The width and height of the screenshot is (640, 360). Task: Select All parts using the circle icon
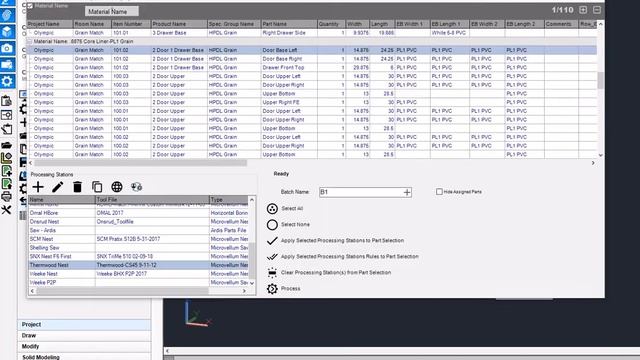pos(272,209)
